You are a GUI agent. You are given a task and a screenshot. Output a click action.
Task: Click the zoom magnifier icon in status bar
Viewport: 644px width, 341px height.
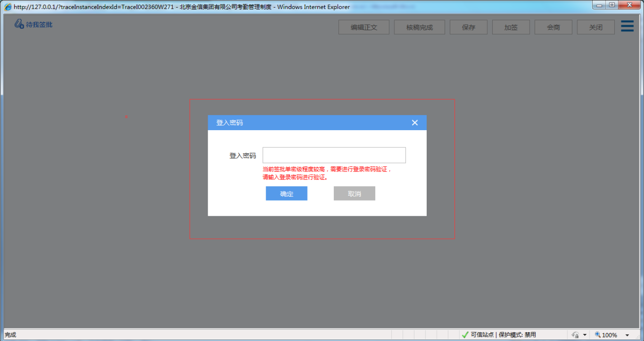597,334
